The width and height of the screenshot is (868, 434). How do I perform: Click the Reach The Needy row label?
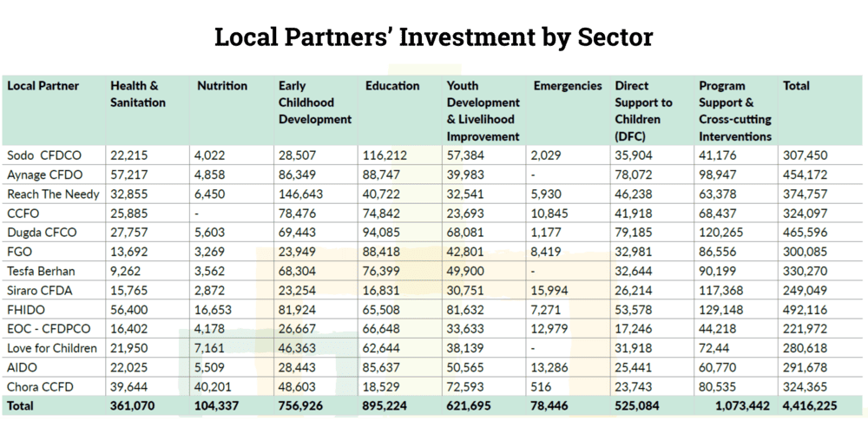[x=53, y=194]
